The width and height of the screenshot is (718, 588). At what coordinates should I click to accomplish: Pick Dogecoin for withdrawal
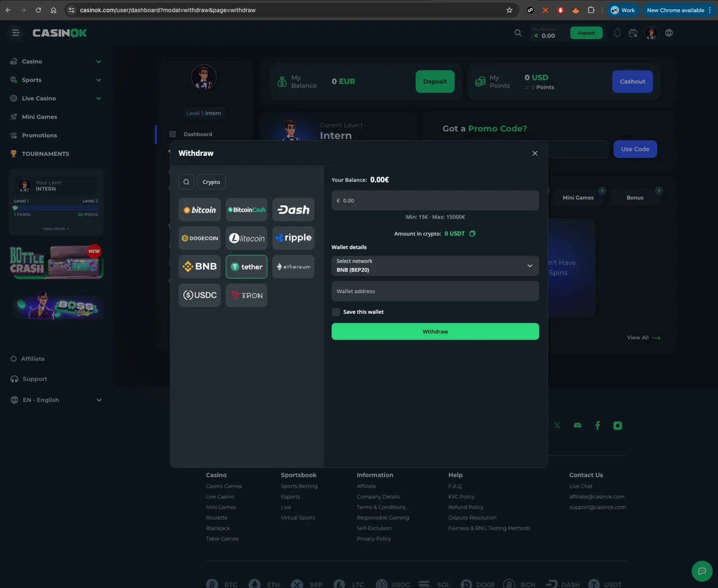tap(200, 238)
